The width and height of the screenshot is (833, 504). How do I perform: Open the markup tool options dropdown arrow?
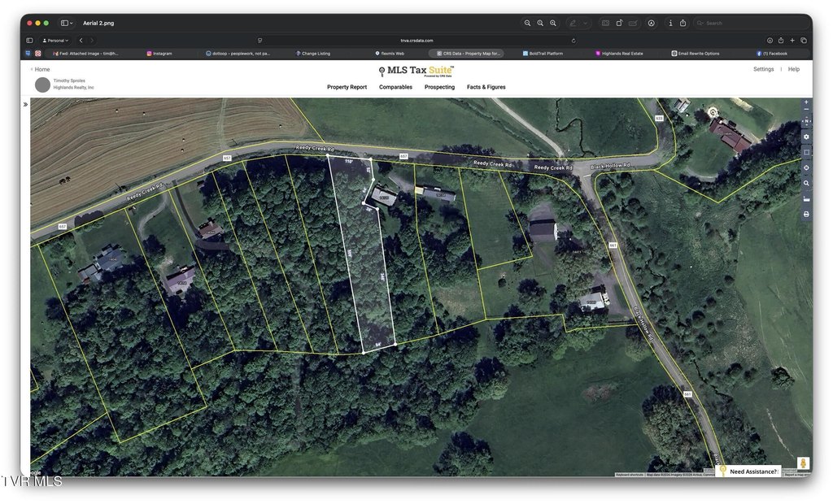(586, 23)
